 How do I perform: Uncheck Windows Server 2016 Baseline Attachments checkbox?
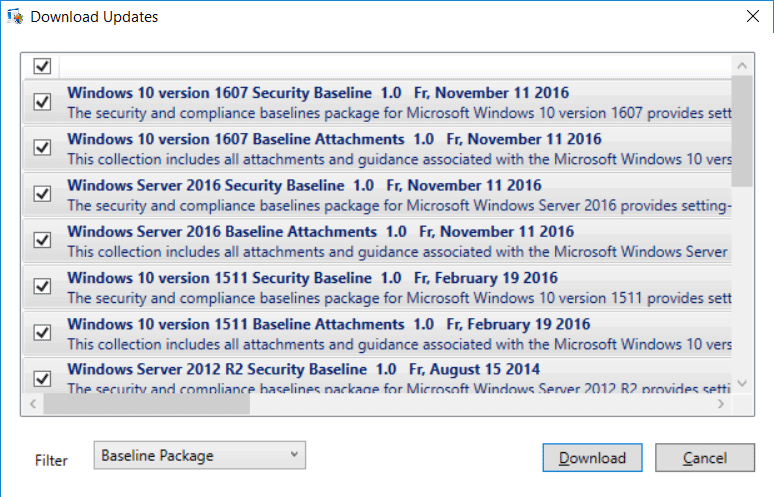click(42, 240)
